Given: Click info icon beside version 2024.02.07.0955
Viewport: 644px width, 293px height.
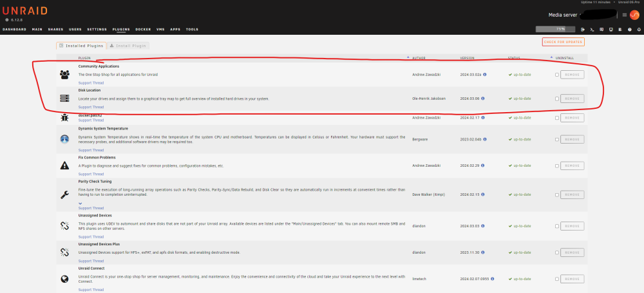Looking at the screenshot, I should [x=492, y=279].
